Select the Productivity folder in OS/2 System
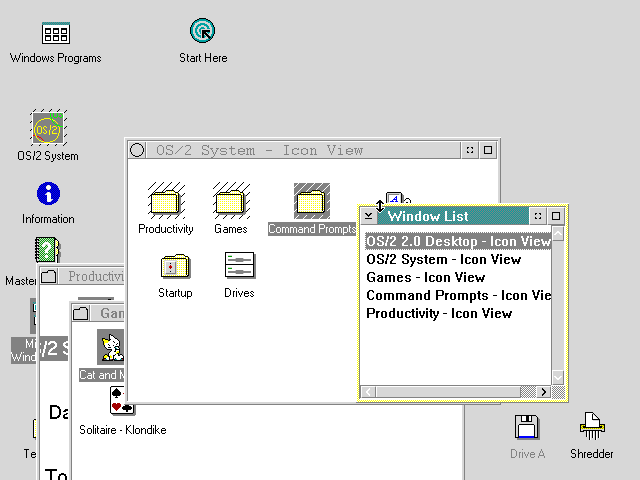This screenshot has height=480, width=640. [x=166, y=201]
